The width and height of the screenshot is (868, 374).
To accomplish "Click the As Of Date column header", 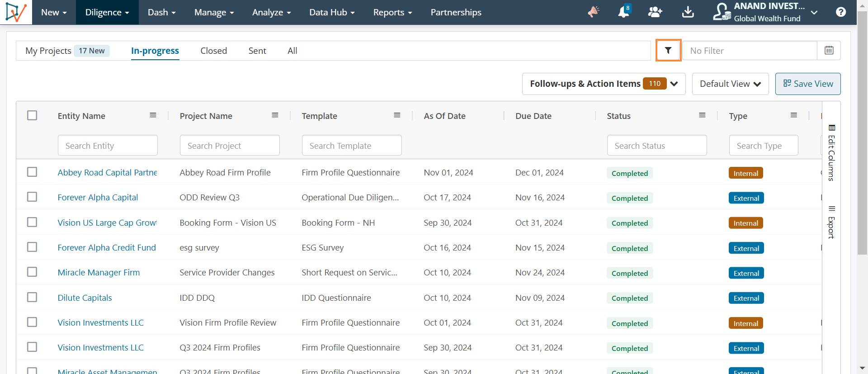I will [445, 116].
